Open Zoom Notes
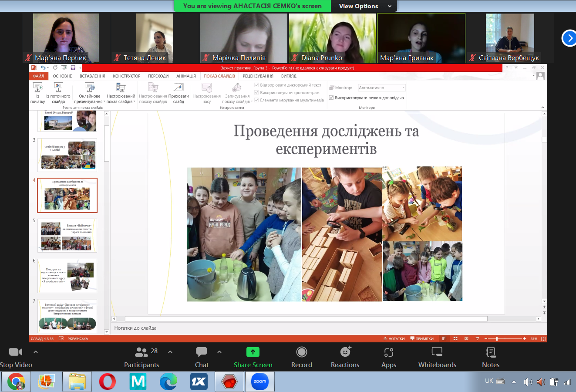This screenshot has height=392, width=576. (x=490, y=352)
